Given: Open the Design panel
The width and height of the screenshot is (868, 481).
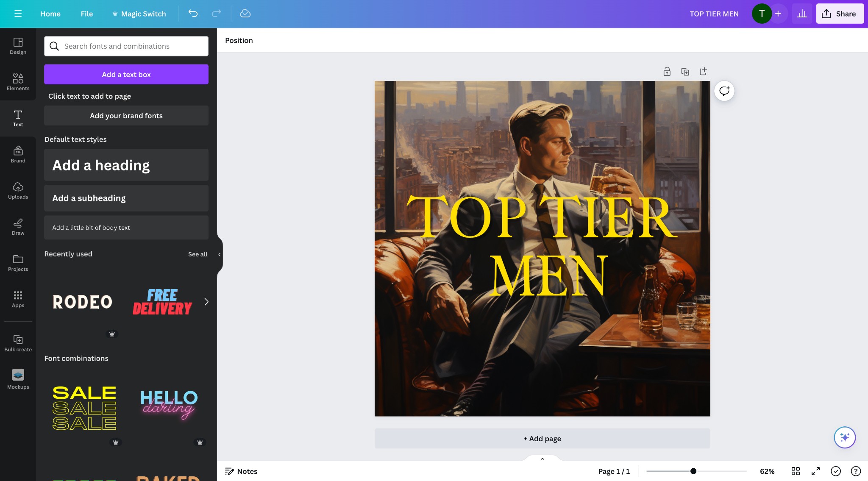Looking at the screenshot, I should [x=18, y=46].
